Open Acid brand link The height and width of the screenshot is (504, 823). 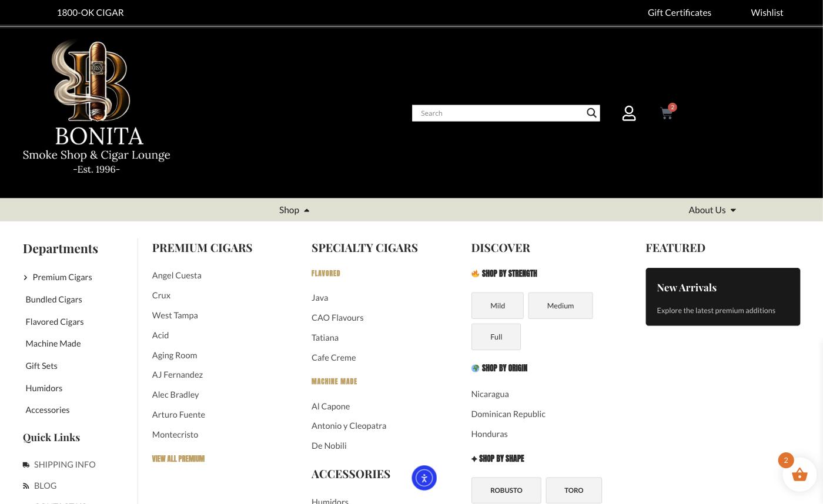tap(160, 335)
